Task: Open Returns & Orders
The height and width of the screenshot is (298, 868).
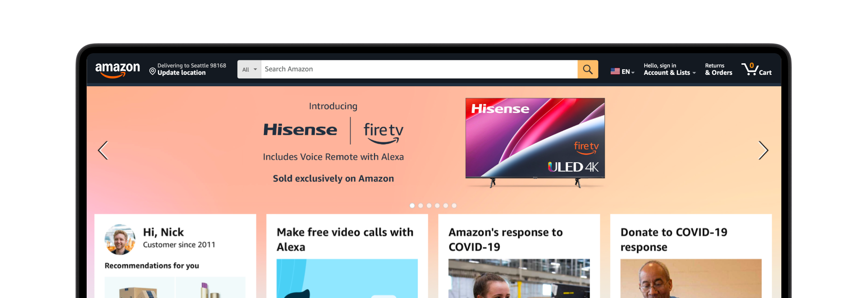Action: click(x=718, y=69)
